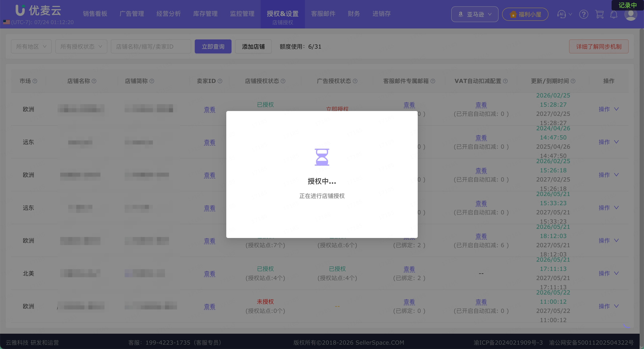The width and height of the screenshot is (644, 349).
Task: Click the 详细了解同步机制 button
Action: [x=599, y=46]
